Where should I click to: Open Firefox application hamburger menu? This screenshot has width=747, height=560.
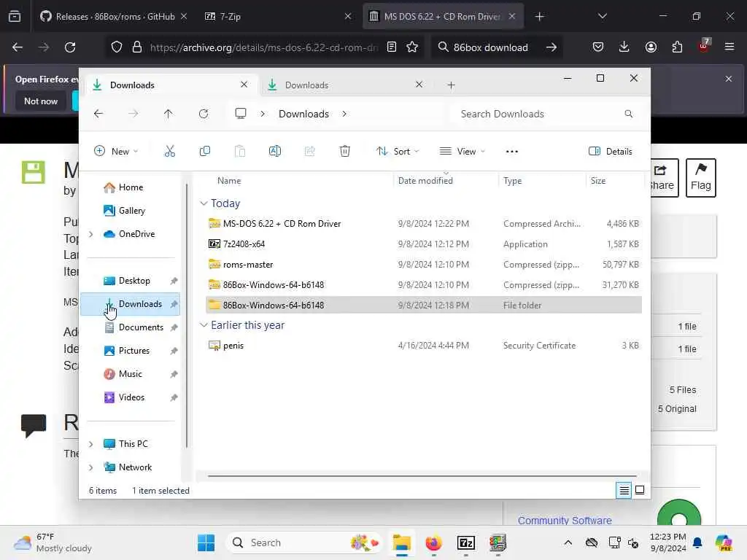(729, 47)
